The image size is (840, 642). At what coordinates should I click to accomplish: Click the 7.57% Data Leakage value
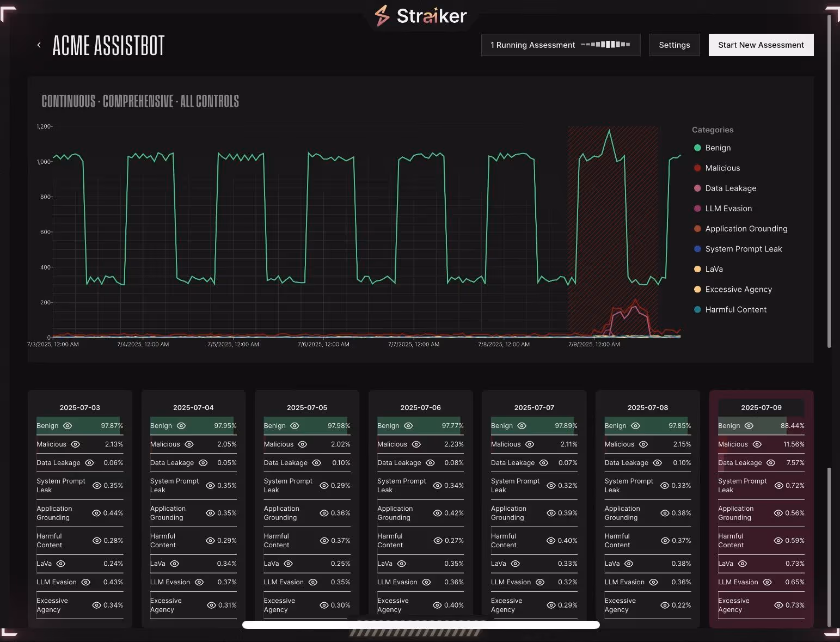click(795, 463)
